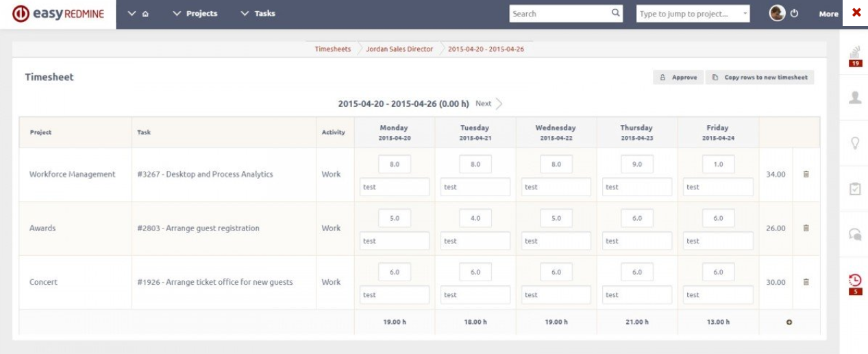This screenshot has width=868, height=354.
Task: Select the Awards project cell
Action: point(75,228)
